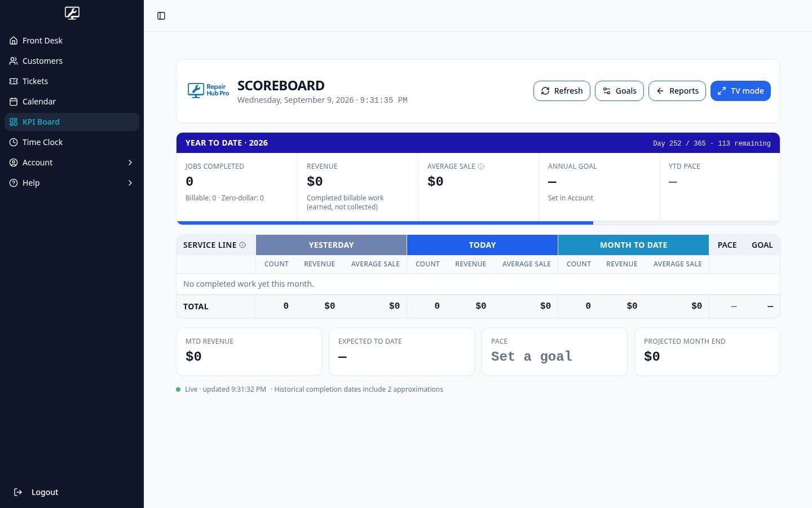Select the YESTERDAY column header

click(x=331, y=245)
